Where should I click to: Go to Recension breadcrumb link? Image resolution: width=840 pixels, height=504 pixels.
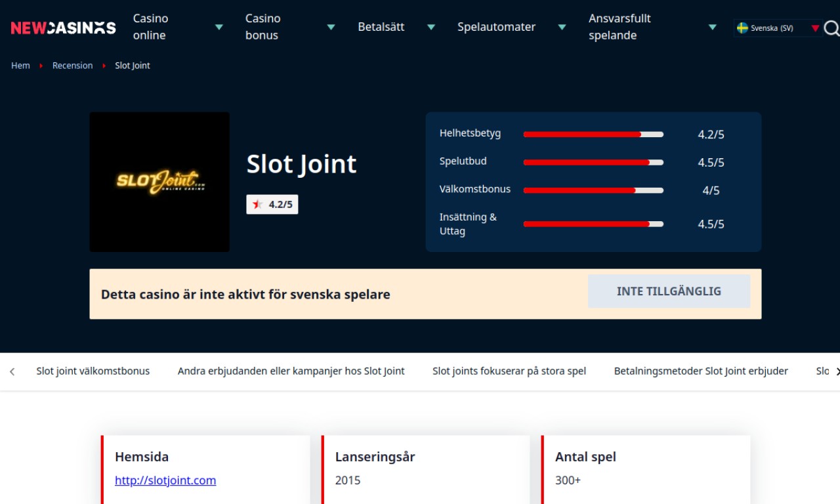[x=72, y=66]
